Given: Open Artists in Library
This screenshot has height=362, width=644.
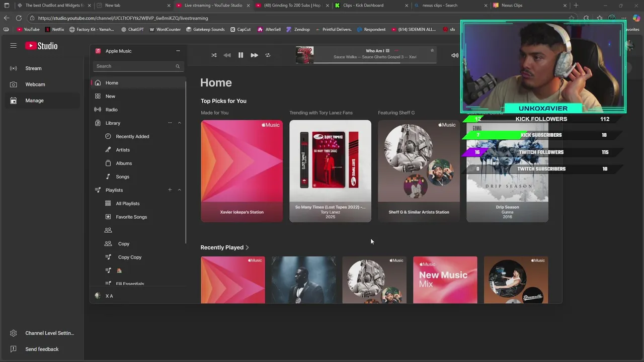Looking at the screenshot, I should [123, 150].
